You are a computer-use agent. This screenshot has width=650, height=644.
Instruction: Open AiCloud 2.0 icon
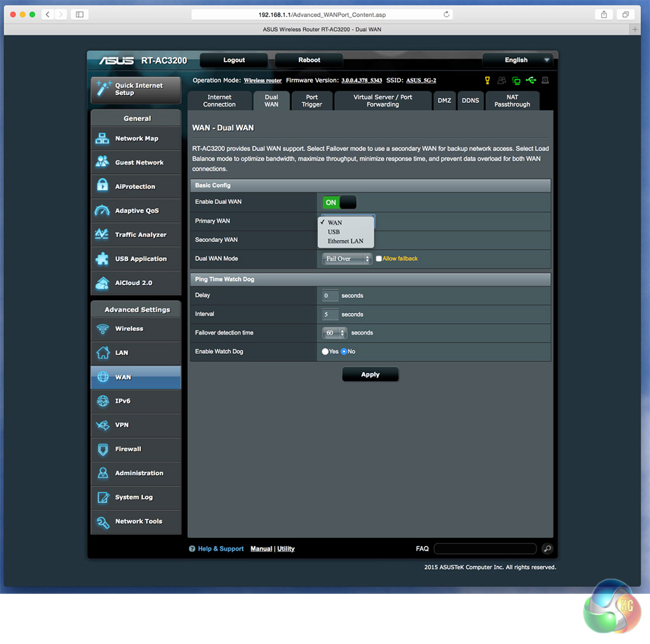point(102,283)
